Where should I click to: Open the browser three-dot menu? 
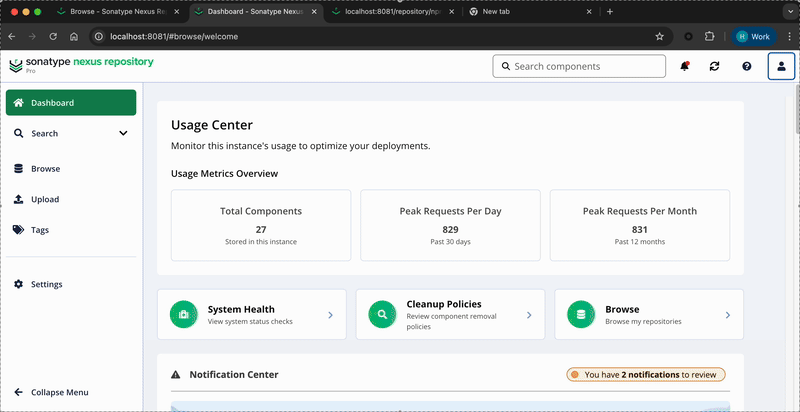[x=789, y=37]
